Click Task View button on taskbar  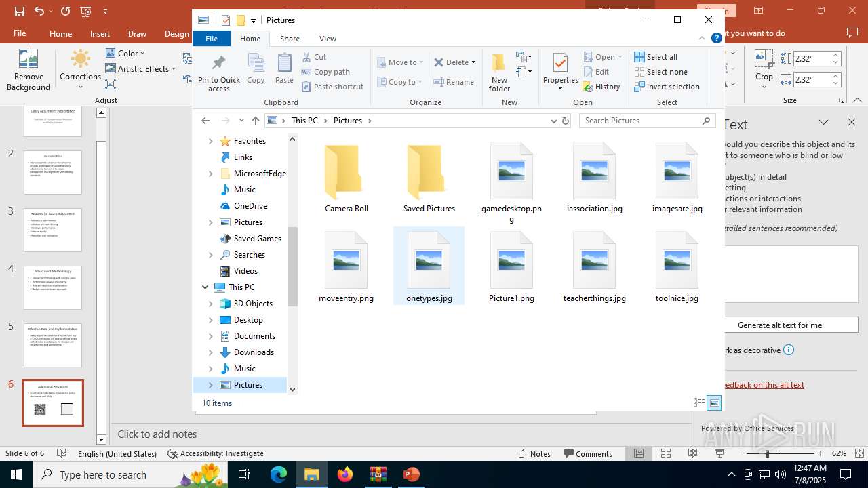244,474
